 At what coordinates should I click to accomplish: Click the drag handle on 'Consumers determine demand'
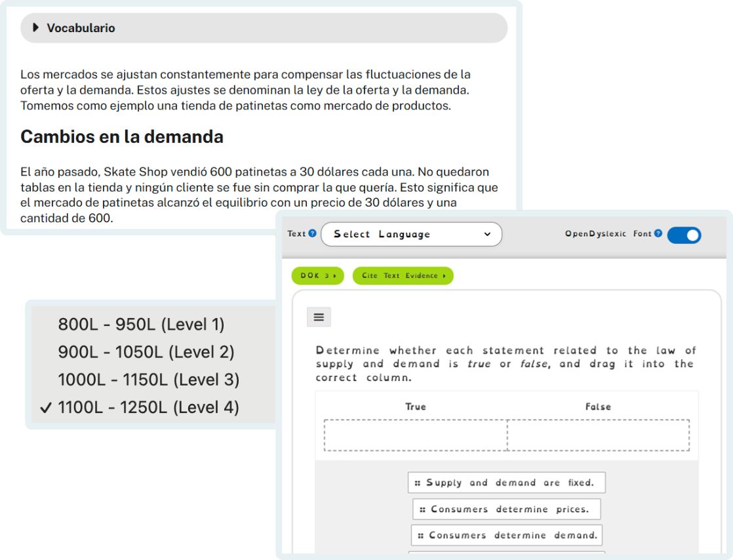tap(420, 535)
